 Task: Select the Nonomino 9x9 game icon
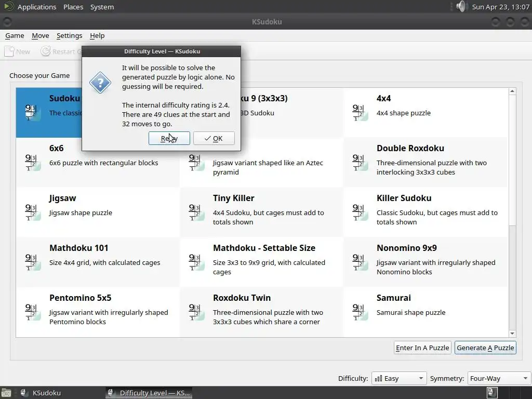360,262
